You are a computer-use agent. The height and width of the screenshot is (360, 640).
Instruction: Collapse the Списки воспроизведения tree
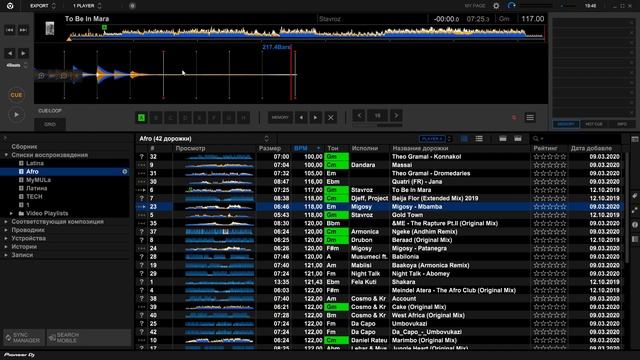[6, 155]
